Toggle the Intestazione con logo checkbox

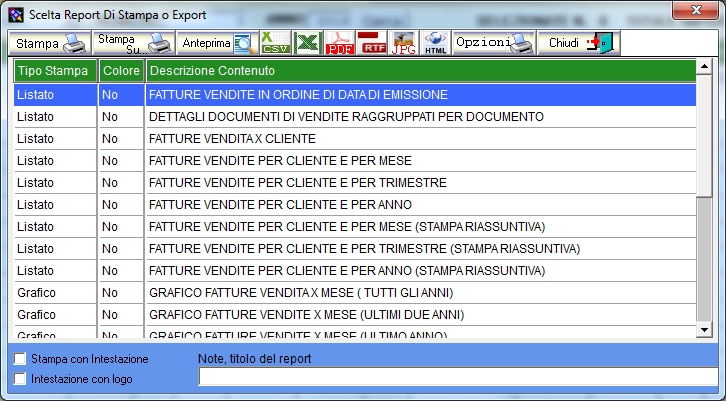(x=22, y=379)
